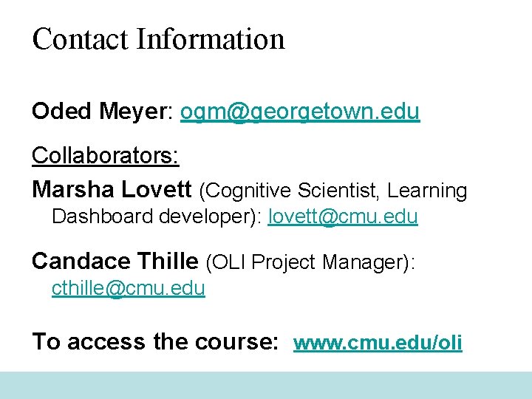Select the word developer before lovett link

point(207,217)
